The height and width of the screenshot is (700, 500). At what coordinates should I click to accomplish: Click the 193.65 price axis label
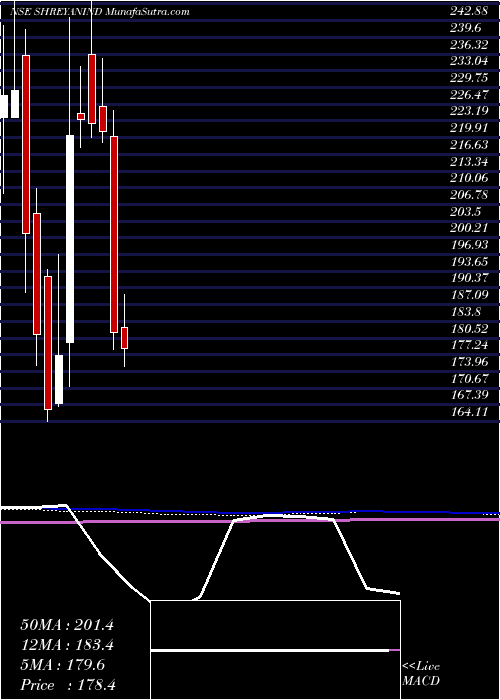point(469,261)
